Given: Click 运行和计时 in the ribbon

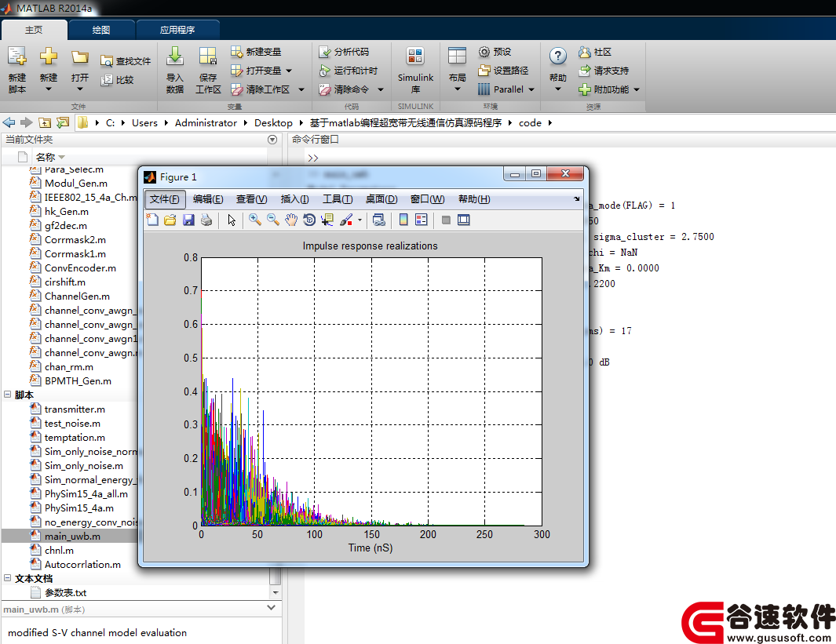Looking at the screenshot, I should point(349,71).
